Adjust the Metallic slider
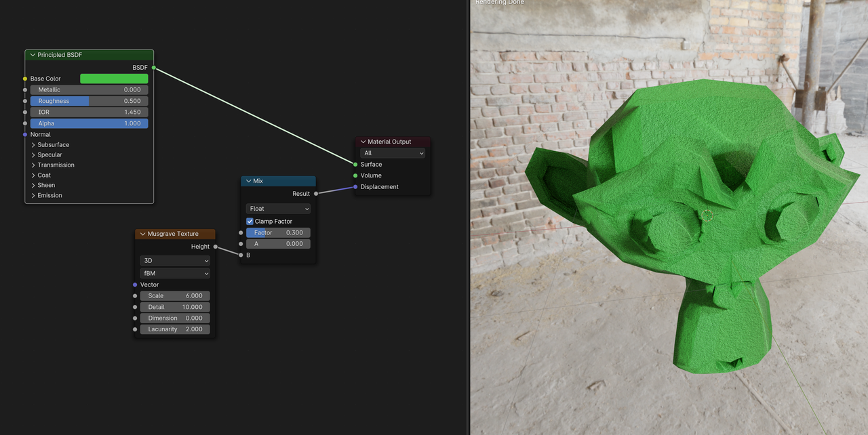 click(x=89, y=89)
